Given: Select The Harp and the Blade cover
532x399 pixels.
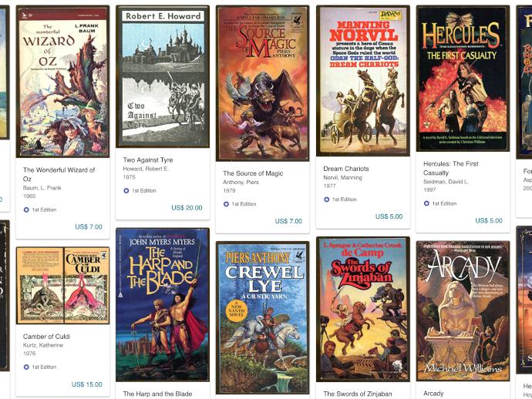Looking at the screenshot, I should coord(163,305).
